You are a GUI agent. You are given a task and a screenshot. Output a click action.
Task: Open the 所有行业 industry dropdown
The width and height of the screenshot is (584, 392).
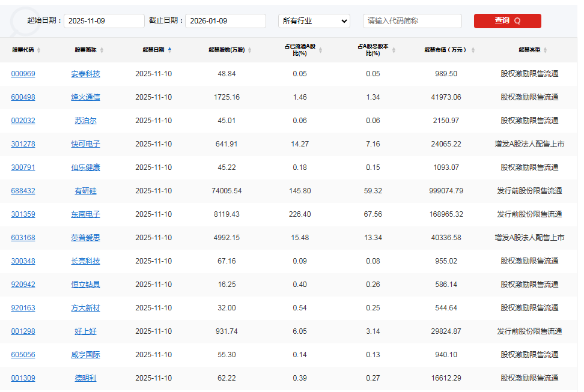tap(314, 20)
